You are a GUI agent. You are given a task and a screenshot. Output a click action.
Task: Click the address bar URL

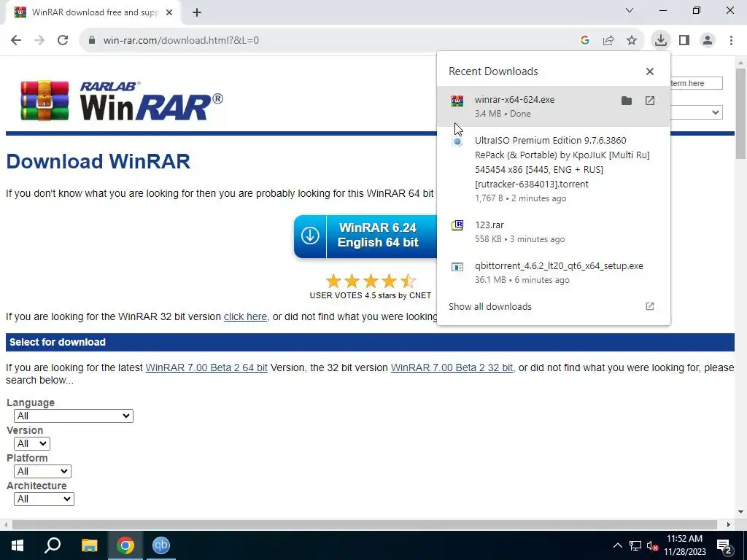(181, 41)
